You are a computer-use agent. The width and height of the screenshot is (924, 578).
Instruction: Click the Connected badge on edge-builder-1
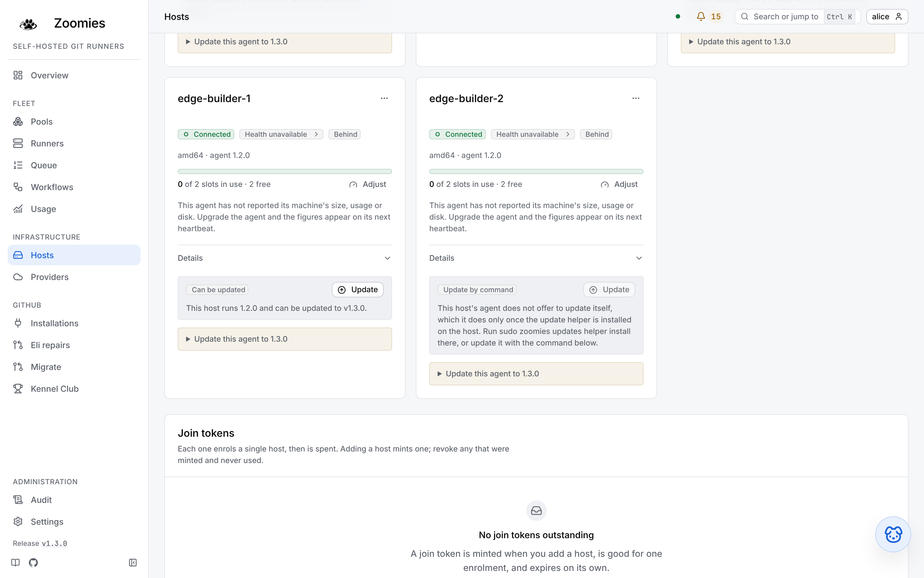[x=206, y=134]
